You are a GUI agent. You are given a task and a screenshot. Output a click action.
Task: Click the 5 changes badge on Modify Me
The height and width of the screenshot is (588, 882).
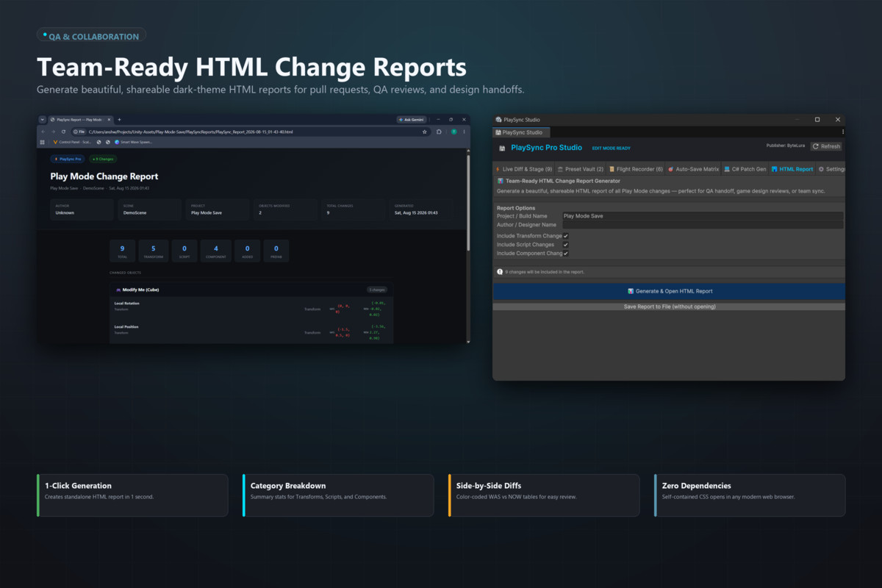click(x=376, y=290)
